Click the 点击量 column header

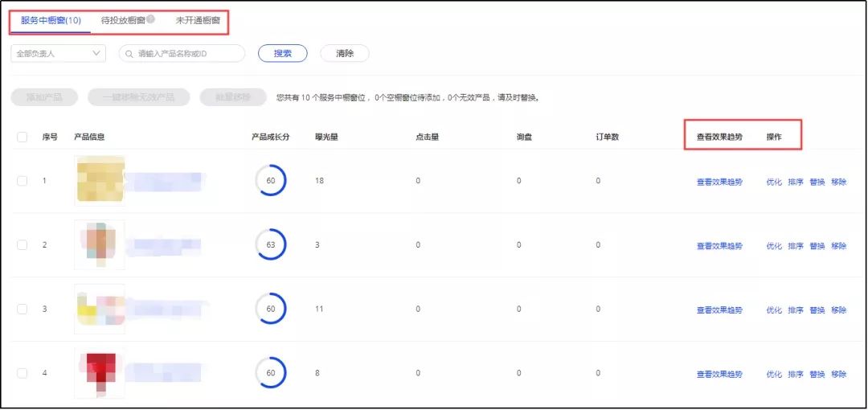point(428,137)
